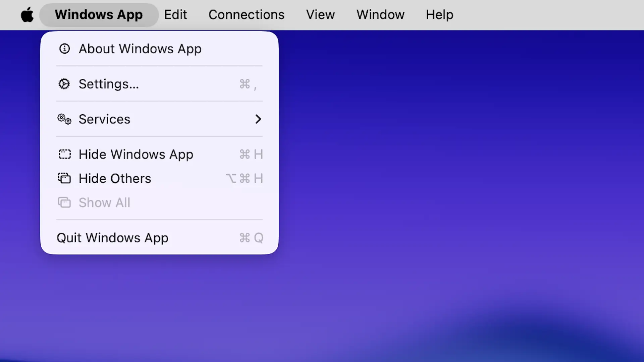Click the stacked windows Hide Others icon
Viewport: 644px width, 362px height.
click(64, 178)
